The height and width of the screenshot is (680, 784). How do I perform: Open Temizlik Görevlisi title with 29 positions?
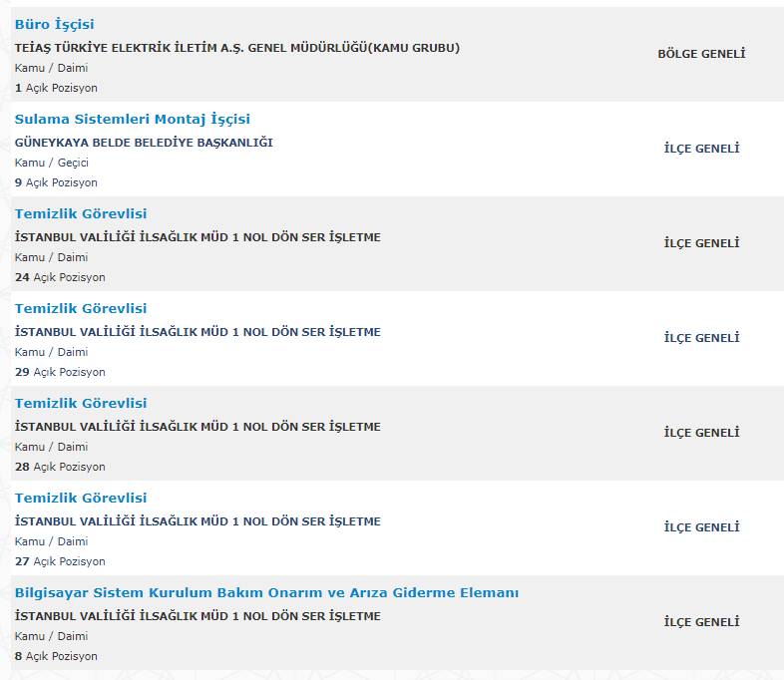(x=80, y=308)
